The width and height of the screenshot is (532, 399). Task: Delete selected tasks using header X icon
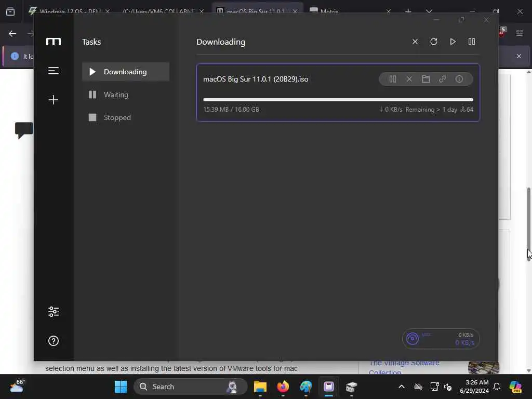[415, 42]
